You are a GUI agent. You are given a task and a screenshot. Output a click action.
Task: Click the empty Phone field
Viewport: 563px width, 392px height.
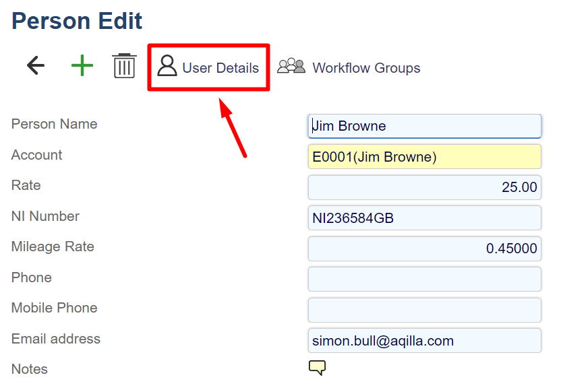(x=424, y=279)
